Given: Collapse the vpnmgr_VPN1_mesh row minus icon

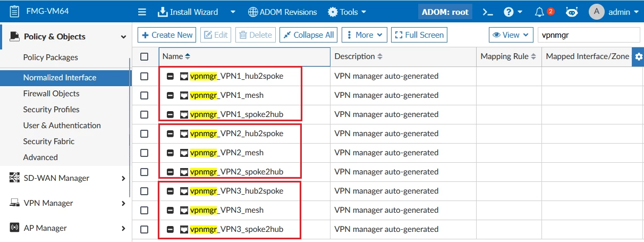Looking at the screenshot, I should [170, 95].
